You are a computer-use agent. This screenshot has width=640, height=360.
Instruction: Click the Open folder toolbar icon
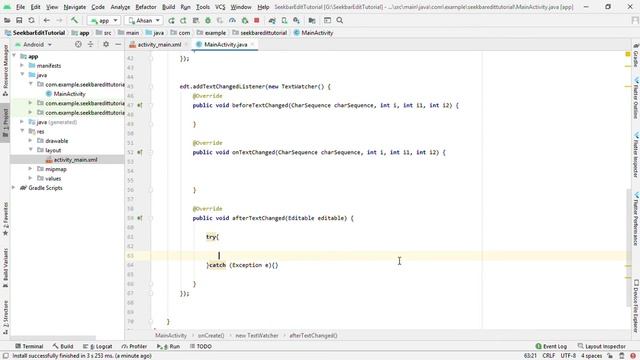click(x=7, y=20)
